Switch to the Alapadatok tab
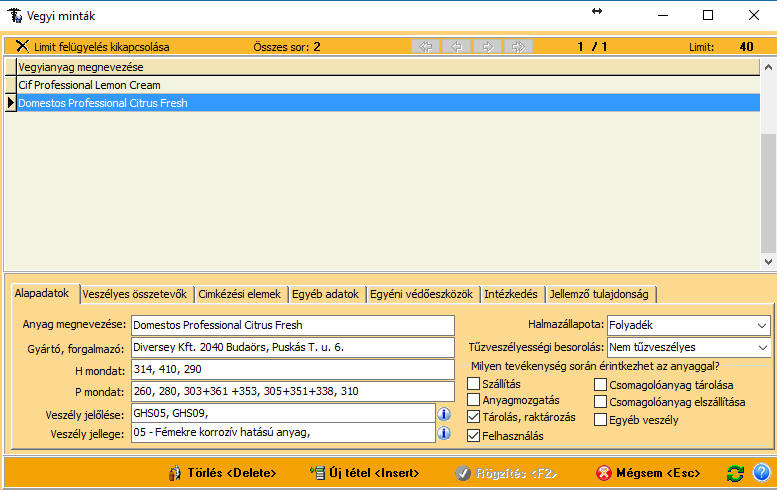 [42, 293]
